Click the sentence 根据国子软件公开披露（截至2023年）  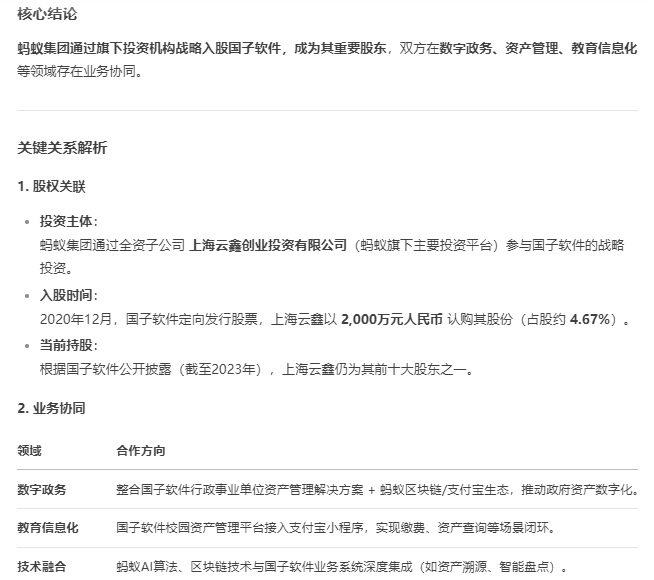pos(153,369)
